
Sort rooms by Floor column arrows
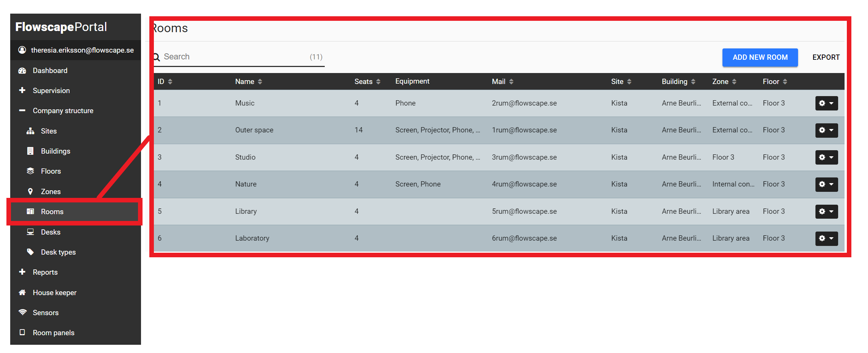[x=785, y=81]
